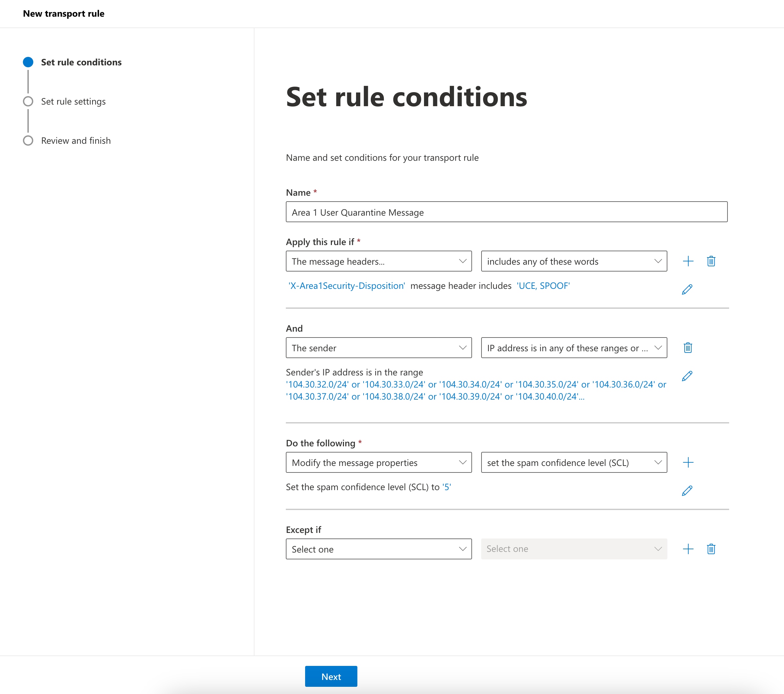Screen dimensions: 784x694
Task: Click inside the rule Name input field
Action: point(506,212)
